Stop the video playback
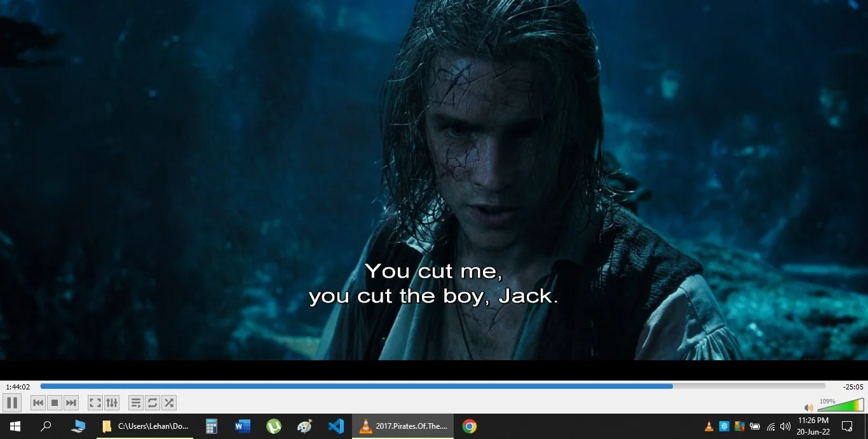The image size is (868, 439). tap(55, 403)
